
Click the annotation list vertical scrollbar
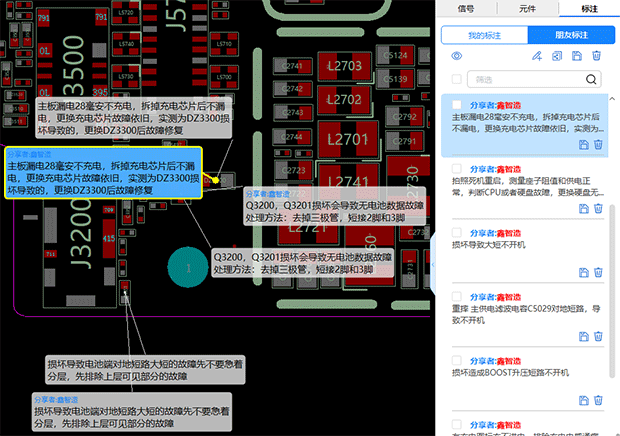coord(612,291)
